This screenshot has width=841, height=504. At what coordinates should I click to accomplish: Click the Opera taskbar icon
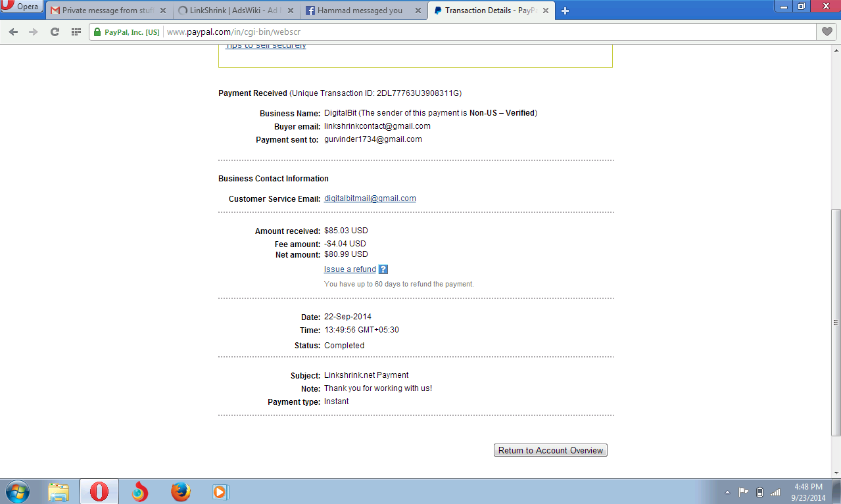pos(99,492)
